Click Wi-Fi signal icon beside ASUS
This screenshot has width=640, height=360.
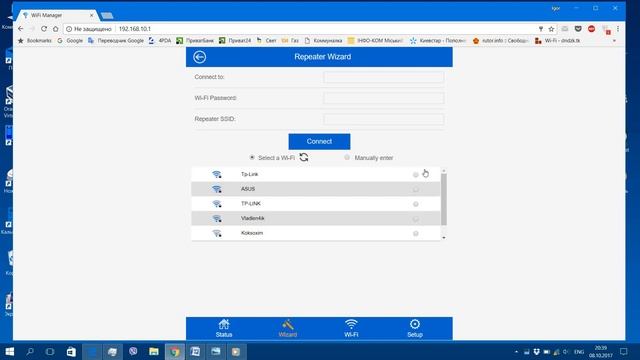click(x=217, y=189)
